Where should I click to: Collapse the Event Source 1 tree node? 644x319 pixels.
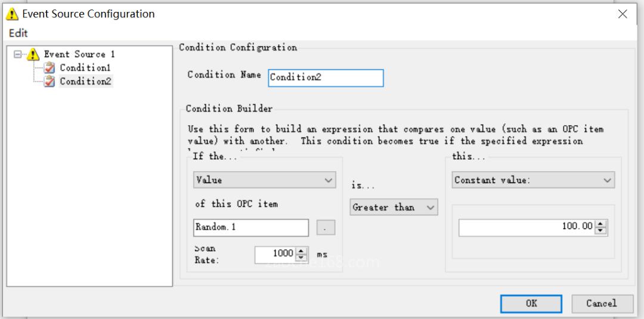pos(18,55)
